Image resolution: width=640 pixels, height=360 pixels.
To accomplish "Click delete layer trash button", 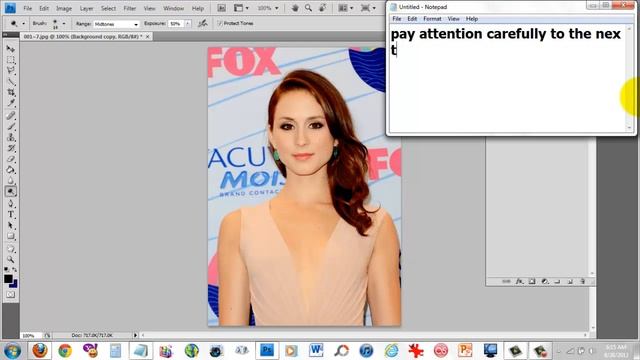I will pyautogui.click(x=582, y=281).
